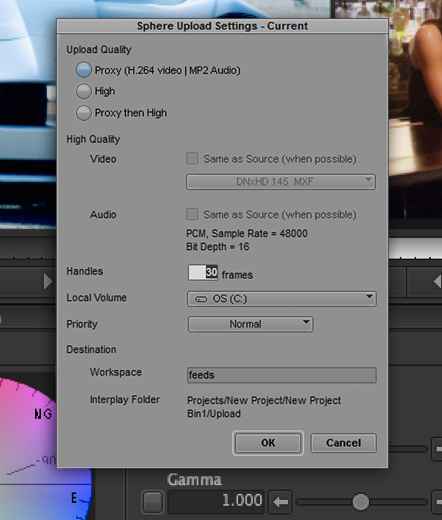Image resolution: width=442 pixels, height=520 pixels.
Task: Toggle the Gamma enable button
Action: [153, 502]
